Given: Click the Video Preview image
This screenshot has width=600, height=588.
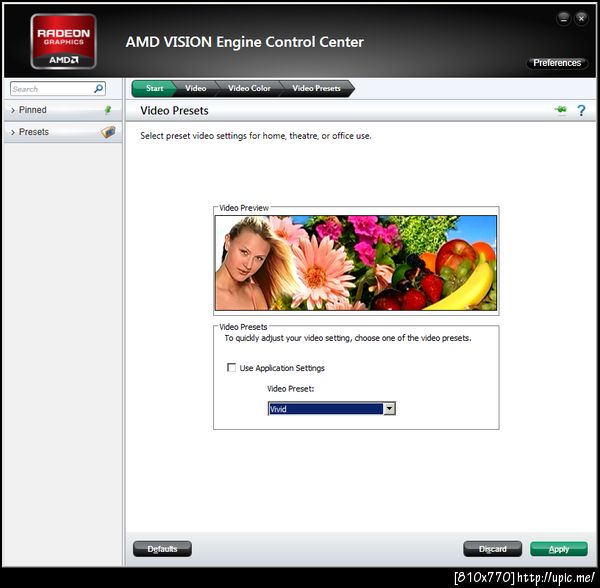Looking at the screenshot, I should (x=356, y=262).
